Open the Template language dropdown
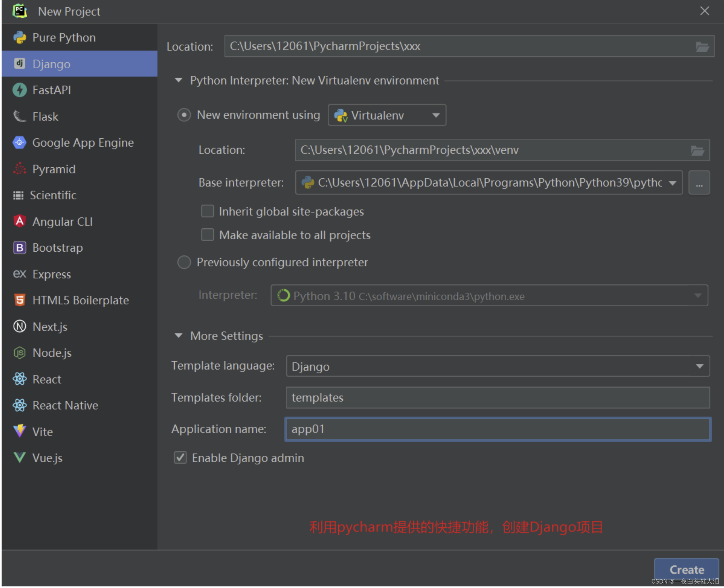Image resolution: width=724 pixels, height=588 pixels. click(498, 366)
